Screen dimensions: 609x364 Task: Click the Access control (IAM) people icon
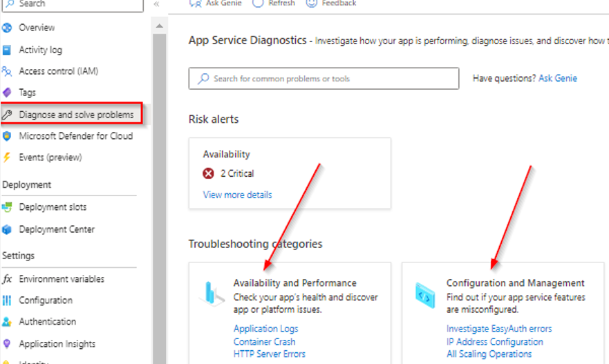tap(7, 71)
